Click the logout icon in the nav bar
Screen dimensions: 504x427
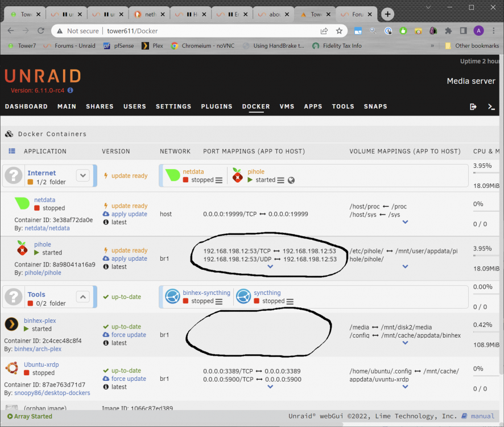pyautogui.click(x=473, y=107)
